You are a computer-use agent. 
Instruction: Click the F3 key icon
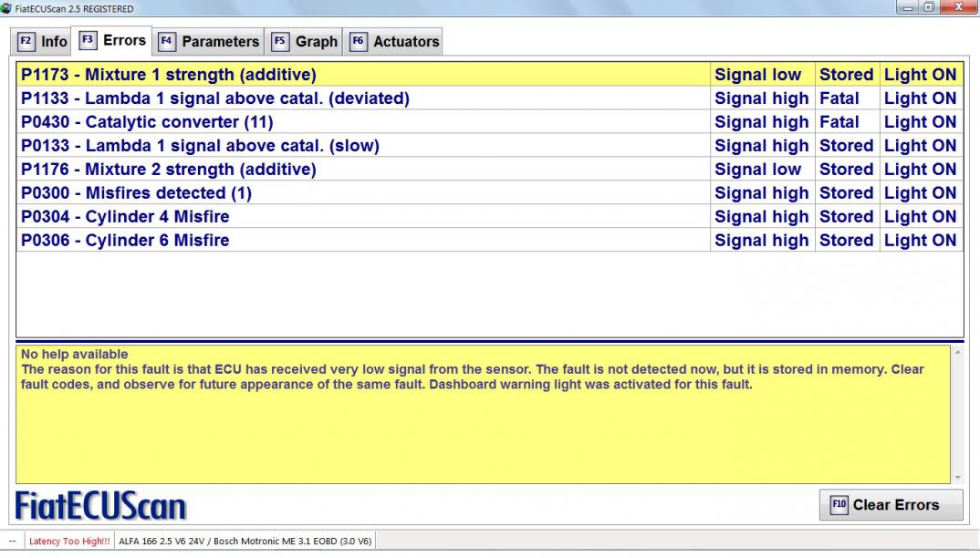tap(88, 40)
